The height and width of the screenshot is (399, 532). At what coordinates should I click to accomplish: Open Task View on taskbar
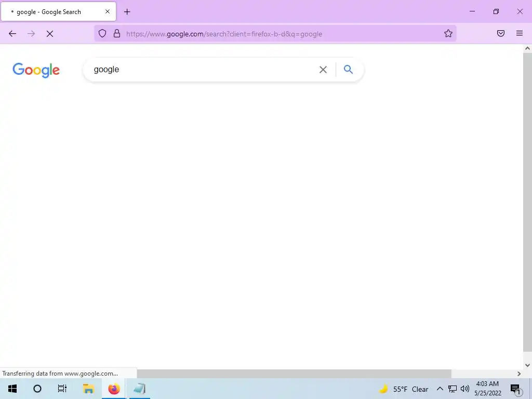(62, 389)
